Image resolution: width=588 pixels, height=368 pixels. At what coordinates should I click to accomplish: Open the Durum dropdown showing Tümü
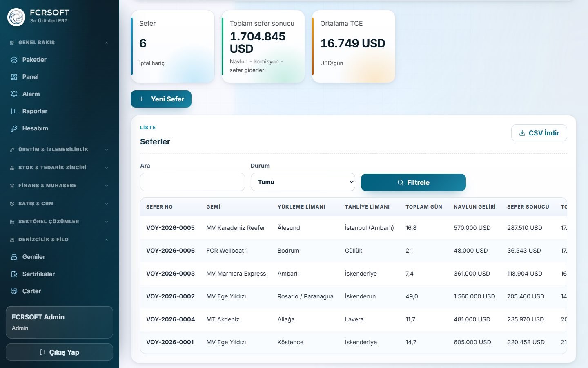303,182
